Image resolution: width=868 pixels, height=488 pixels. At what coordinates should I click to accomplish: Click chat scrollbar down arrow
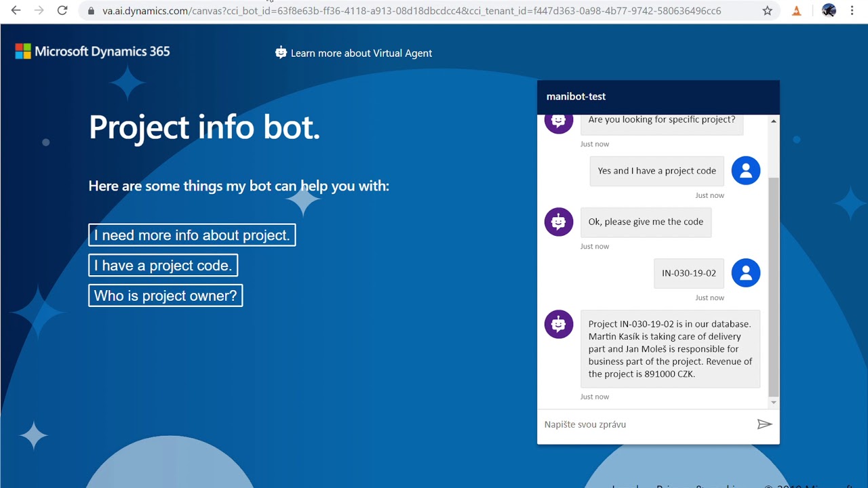774,403
